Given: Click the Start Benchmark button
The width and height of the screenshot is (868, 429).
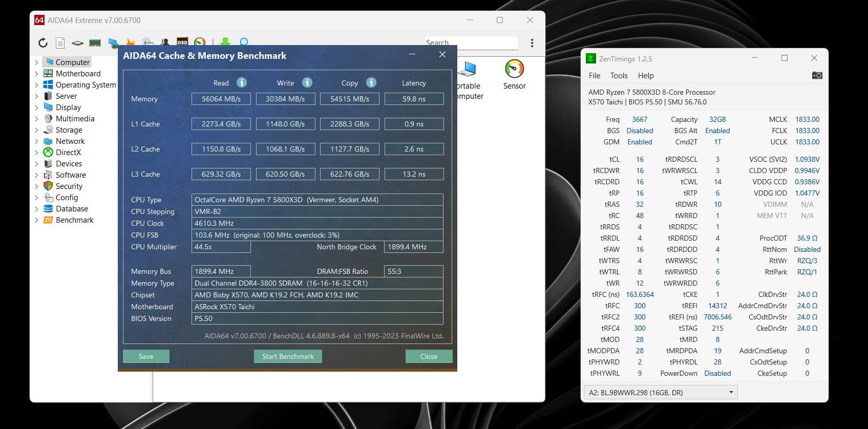Looking at the screenshot, I should 288,356.
